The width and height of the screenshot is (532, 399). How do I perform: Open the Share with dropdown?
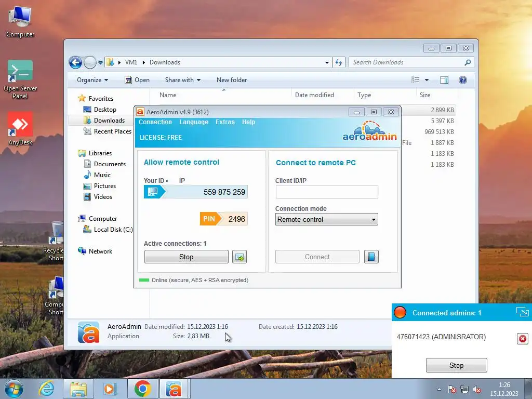click(x=182, y=80)
